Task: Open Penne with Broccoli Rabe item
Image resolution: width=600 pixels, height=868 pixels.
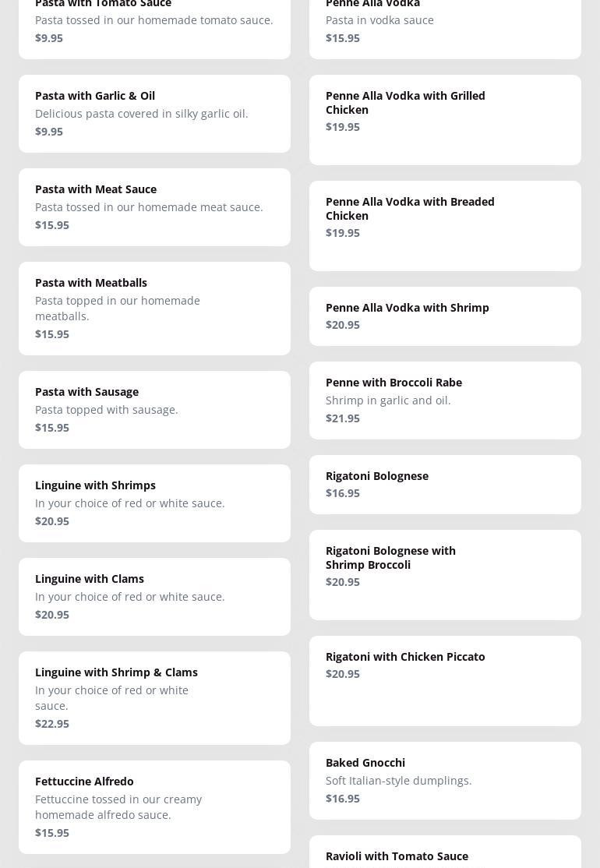Action: click(445, 400)
